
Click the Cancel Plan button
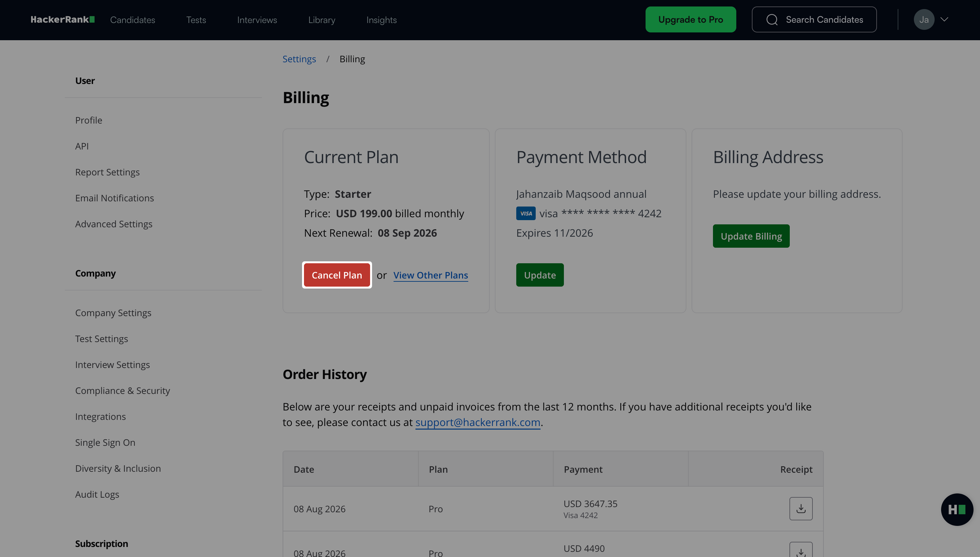pyautogui.click(x=337, y=275)
